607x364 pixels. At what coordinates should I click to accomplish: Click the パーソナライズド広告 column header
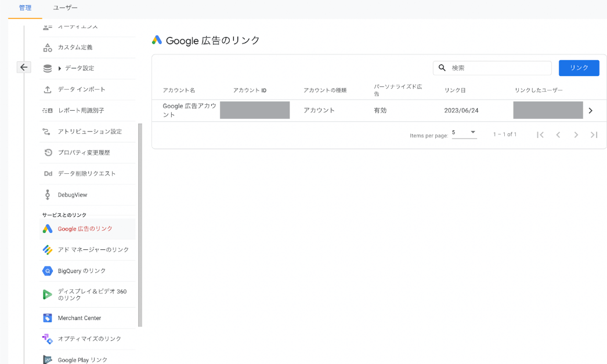(x=398, y=90)
